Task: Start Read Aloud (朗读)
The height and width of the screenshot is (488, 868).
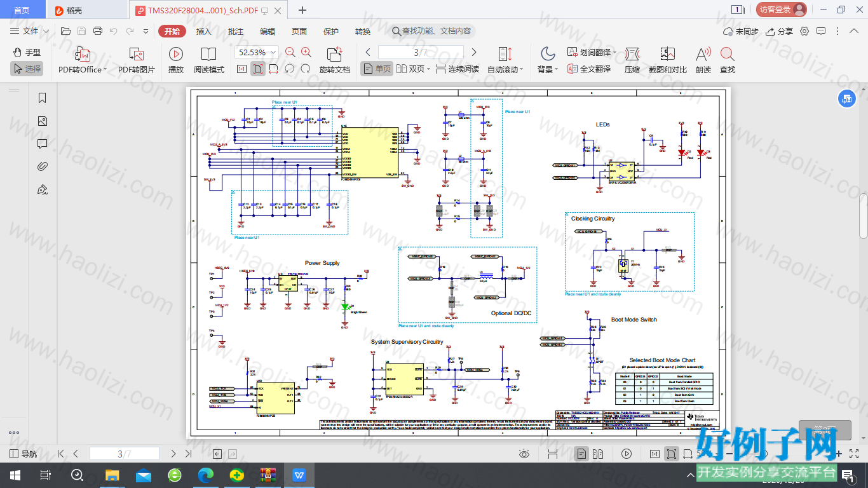Action: [703, 60]
